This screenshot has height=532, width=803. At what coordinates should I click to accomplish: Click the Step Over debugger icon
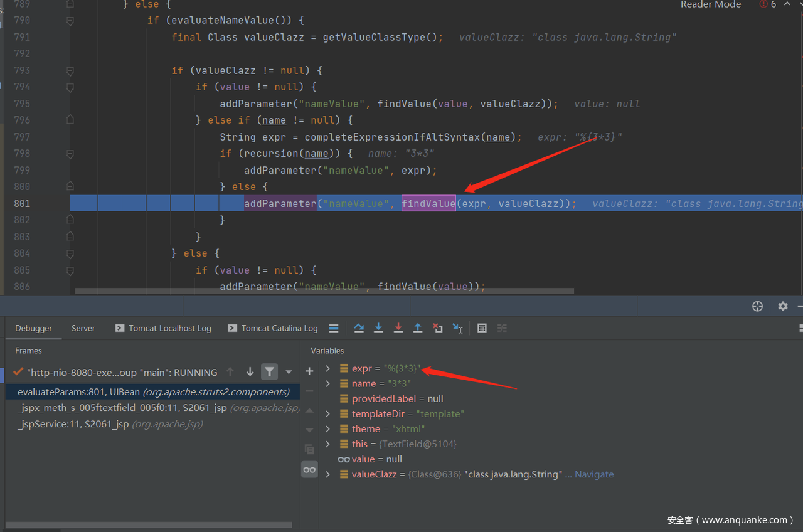click(x=359, y=328)
